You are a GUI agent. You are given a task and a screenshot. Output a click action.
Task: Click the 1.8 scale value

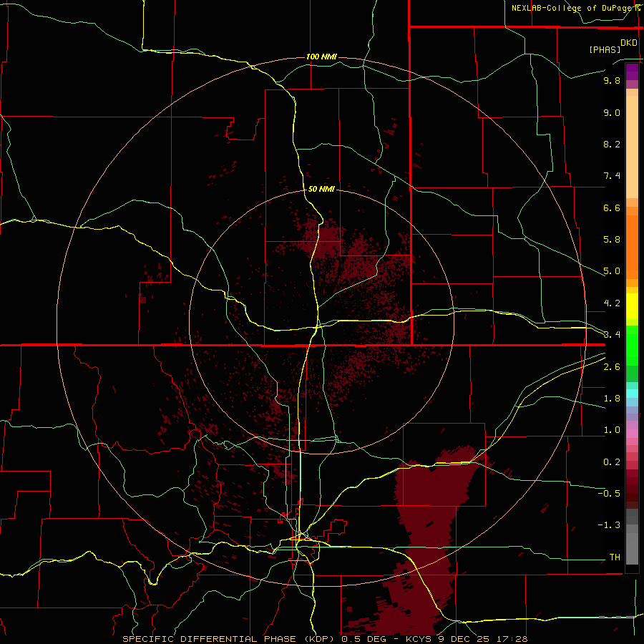(x=612, y=399)
